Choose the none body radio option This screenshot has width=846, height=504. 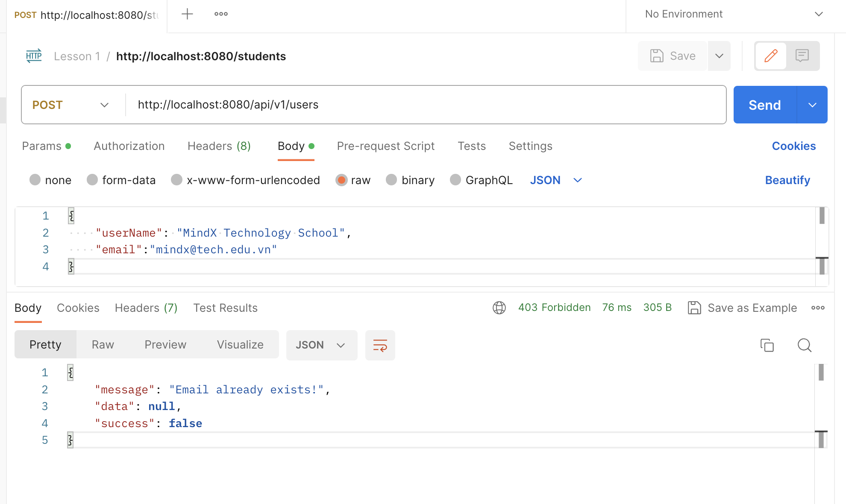coord(50,180)
